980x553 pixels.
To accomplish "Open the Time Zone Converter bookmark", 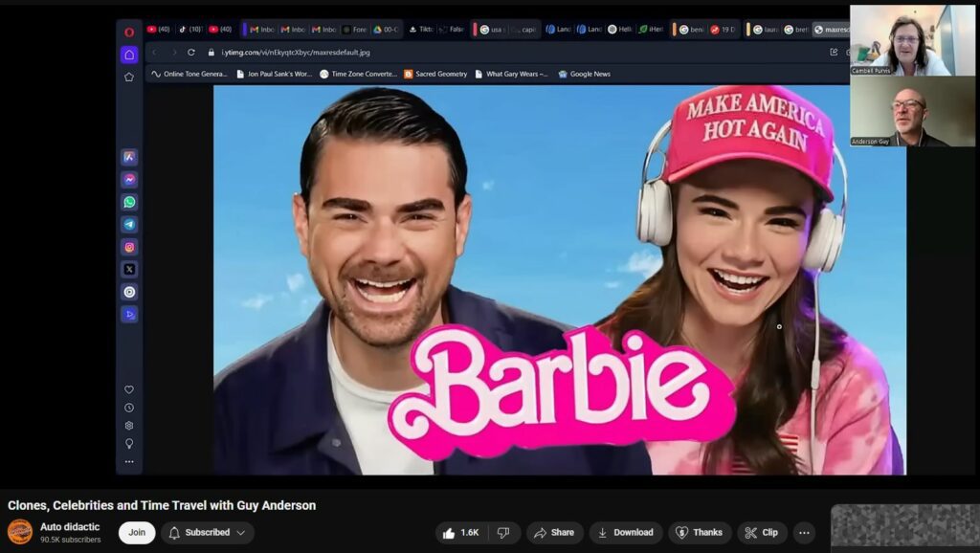I will tap(358, 74).
